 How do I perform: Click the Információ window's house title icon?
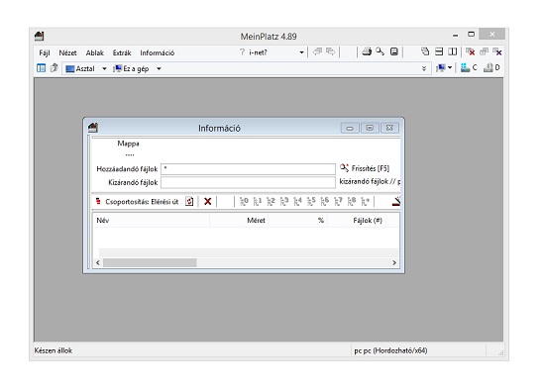[x=93, y=128]
